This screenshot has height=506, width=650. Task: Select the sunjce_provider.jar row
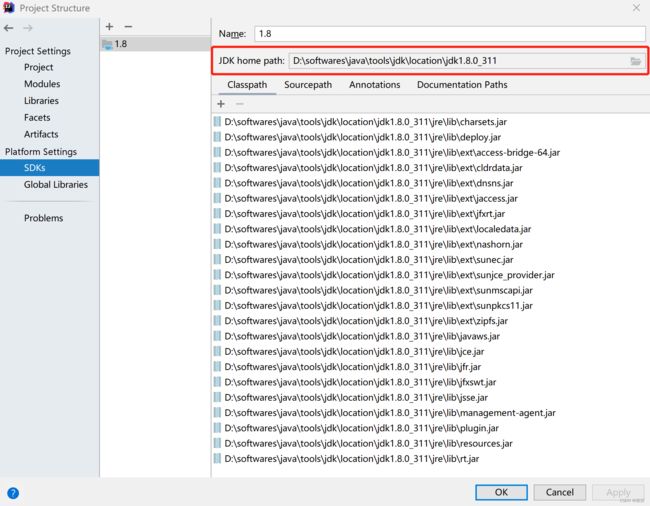(430, 275)
